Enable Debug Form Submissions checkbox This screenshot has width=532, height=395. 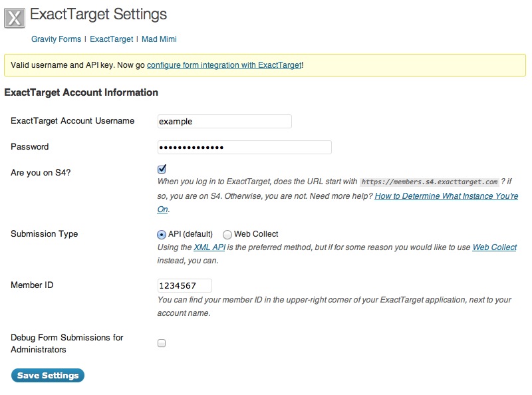(x=162, y=343)
